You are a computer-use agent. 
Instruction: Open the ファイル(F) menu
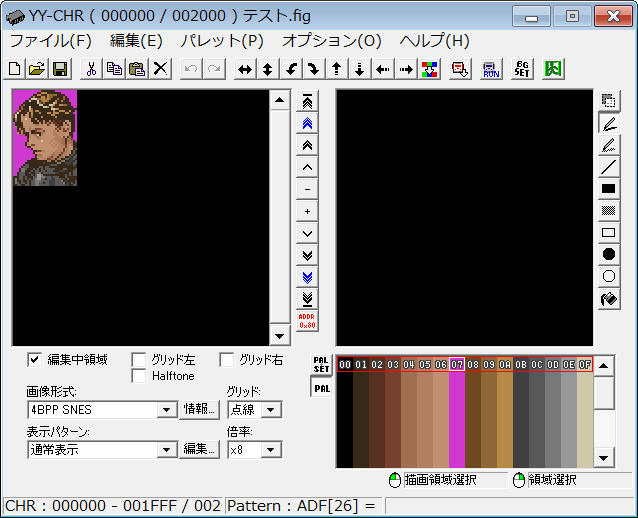tap(51, 41)
